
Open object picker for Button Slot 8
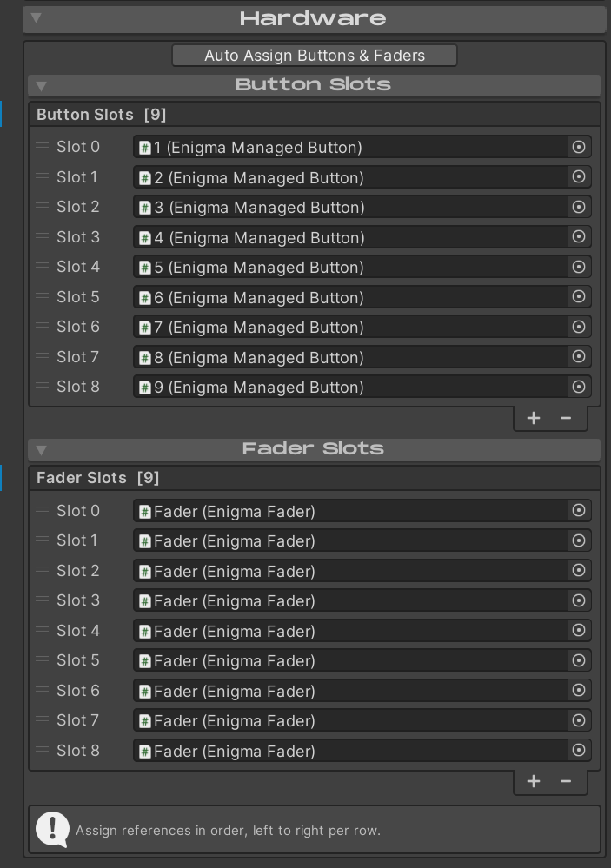point(578,387)
